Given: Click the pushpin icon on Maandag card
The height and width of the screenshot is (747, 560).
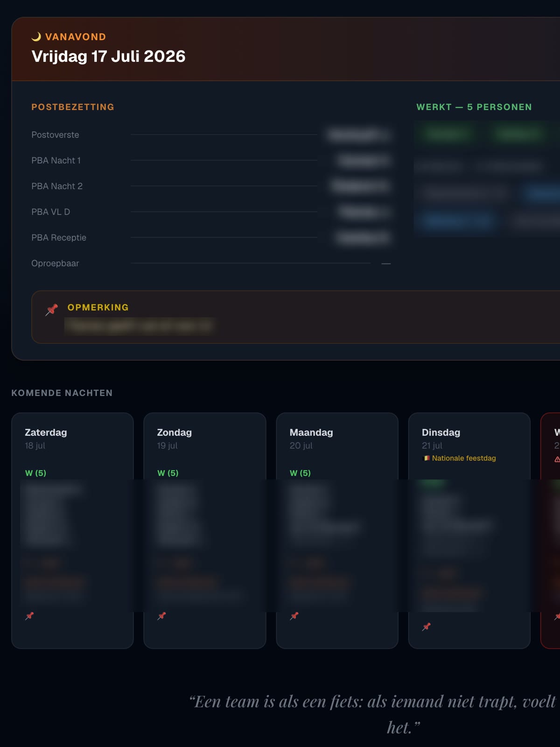Looking at the screenshot, I should click(294, 616).
